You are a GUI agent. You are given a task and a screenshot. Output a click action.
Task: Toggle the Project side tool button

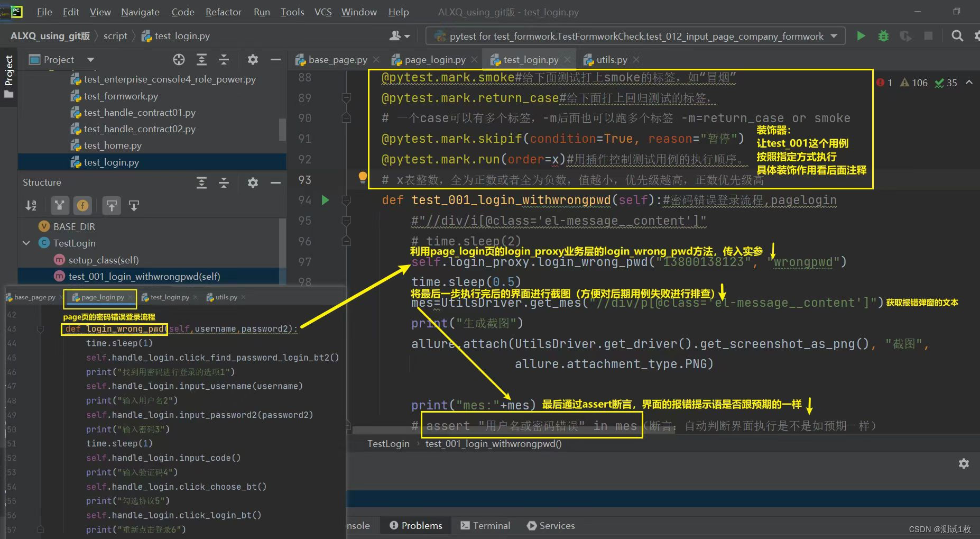[8, 77]
